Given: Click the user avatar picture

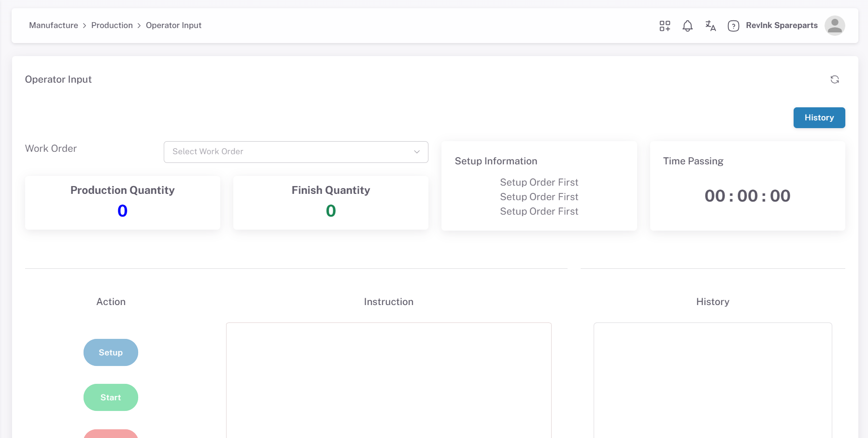Looking at the screenshot, I should [834, 26].
